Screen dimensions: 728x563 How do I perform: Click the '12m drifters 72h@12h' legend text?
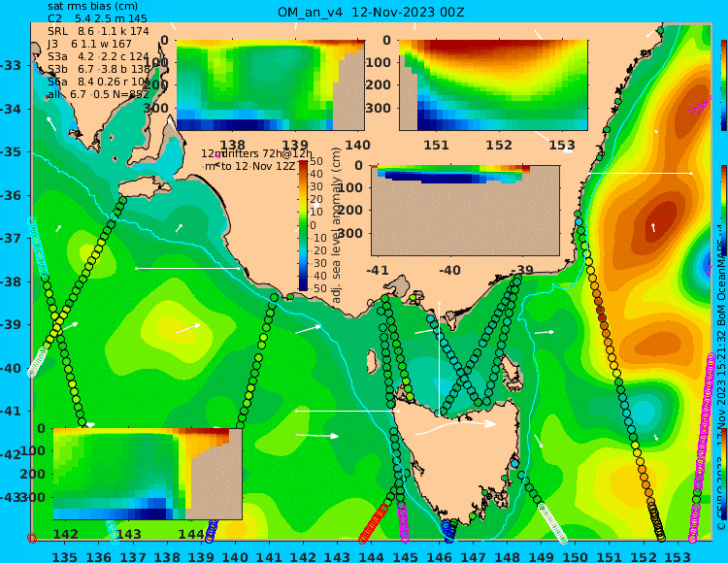(257, 153)
